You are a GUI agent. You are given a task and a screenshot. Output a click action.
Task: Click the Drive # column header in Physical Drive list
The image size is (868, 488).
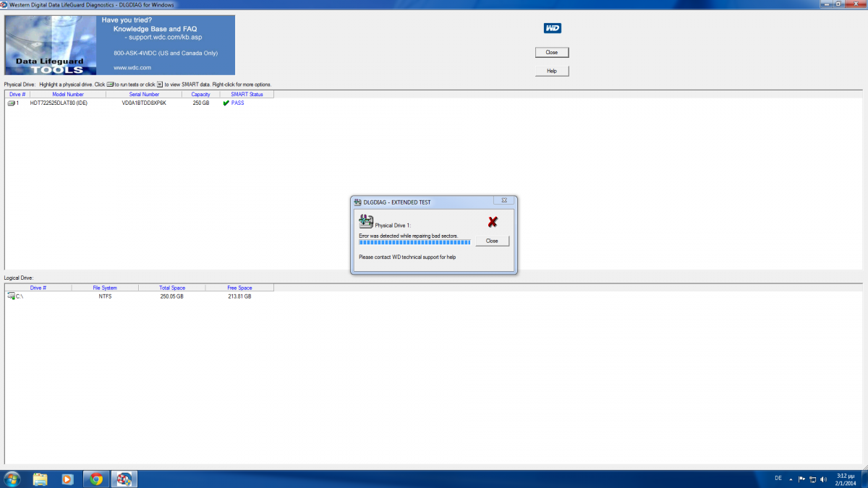pos(18,94)
